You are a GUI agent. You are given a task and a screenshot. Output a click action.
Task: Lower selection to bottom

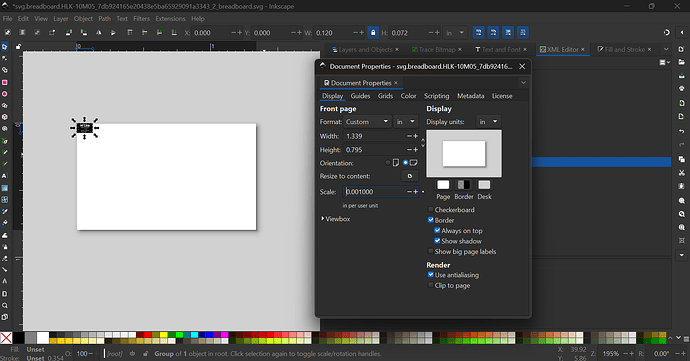174,33
